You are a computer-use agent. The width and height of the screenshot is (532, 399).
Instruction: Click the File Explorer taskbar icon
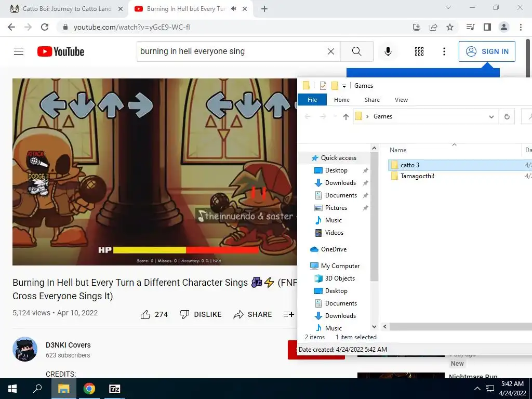pyautogui.click(x=63, y=389)
